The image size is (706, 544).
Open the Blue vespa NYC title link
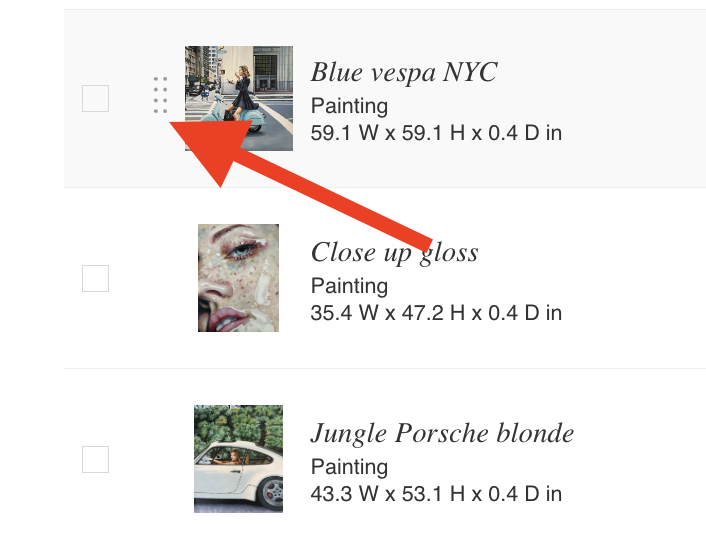point(404,73)
